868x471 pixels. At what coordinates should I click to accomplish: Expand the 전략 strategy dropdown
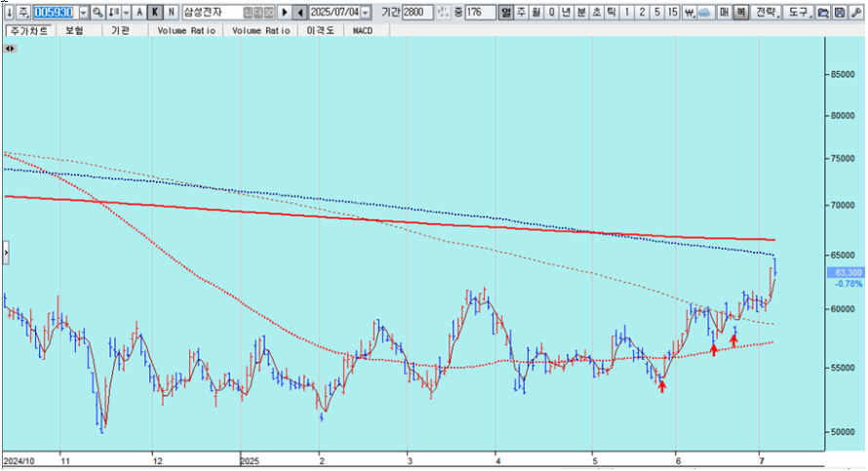[768, 13]
